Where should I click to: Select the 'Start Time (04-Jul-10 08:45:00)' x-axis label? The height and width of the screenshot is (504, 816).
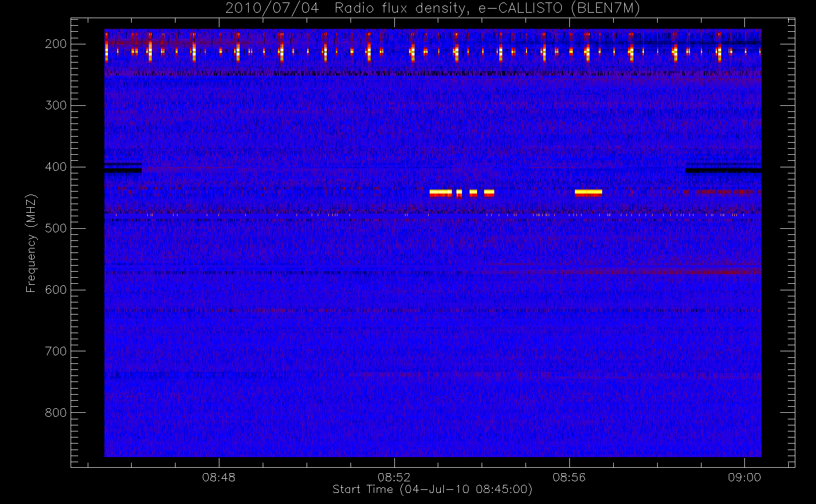pos(433,489)
